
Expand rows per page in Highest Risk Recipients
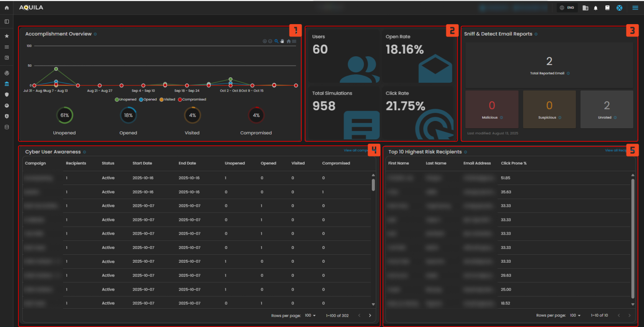click(575, 316)
